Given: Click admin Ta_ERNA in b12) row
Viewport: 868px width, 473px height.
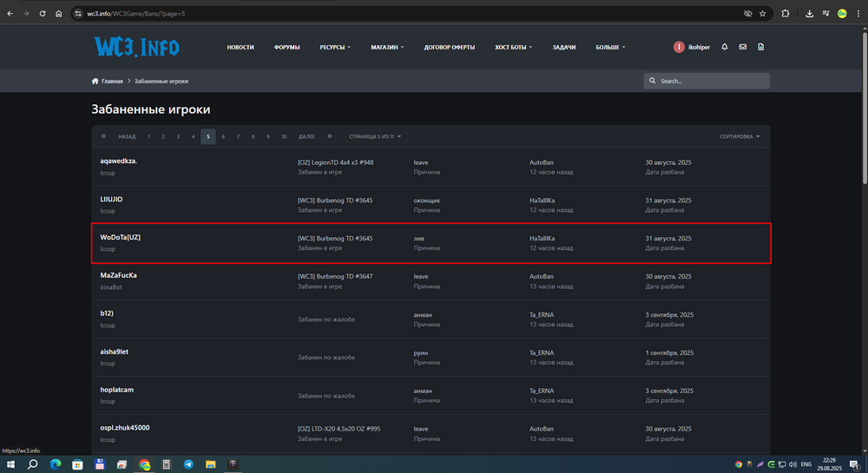Looking at the screenshot, I should coord(542,314).
